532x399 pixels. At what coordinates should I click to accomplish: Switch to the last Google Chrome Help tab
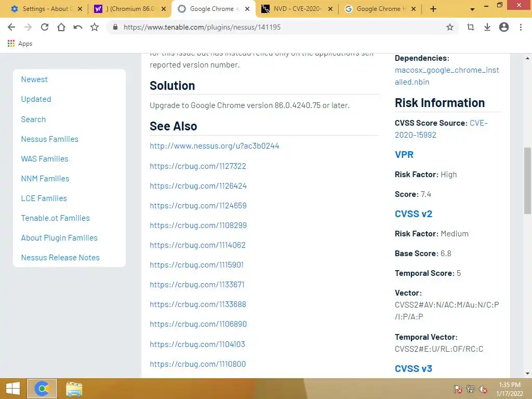380,9
